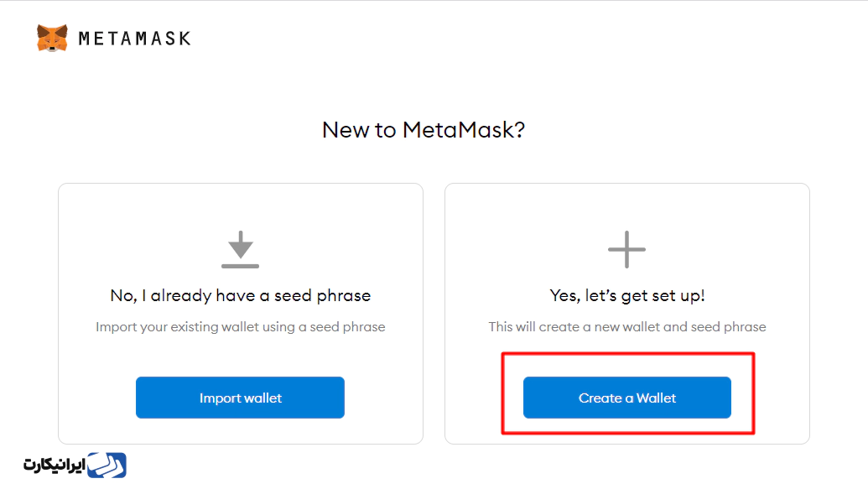
Task: Click 'Import your existing wallet' description text
Action: 240,327
